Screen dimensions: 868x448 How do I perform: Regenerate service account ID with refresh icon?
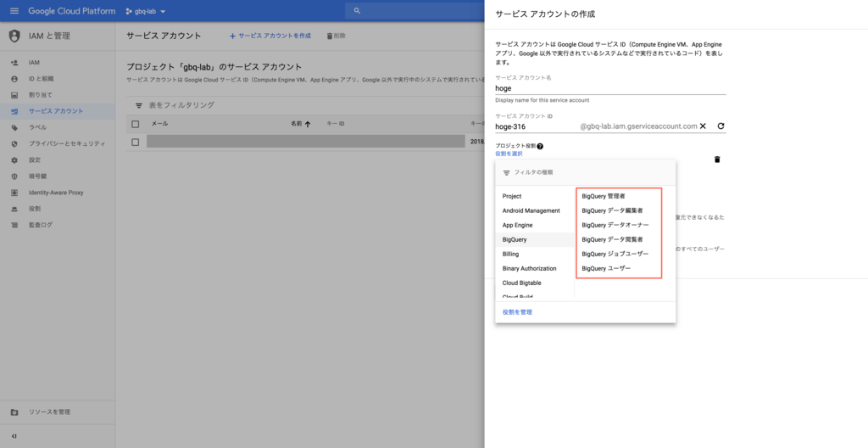pos(721,126)
